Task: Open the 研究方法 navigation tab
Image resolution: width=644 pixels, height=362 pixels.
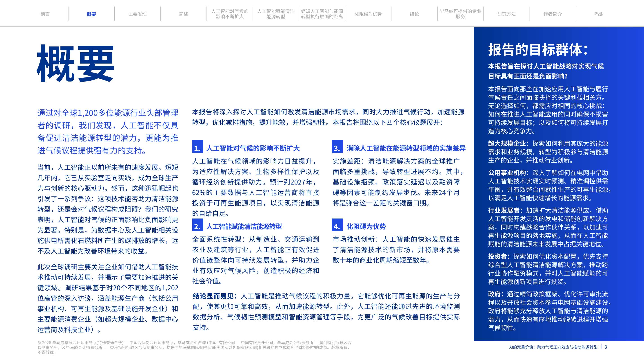Action: pyautogui.click(x=506, y=14)
